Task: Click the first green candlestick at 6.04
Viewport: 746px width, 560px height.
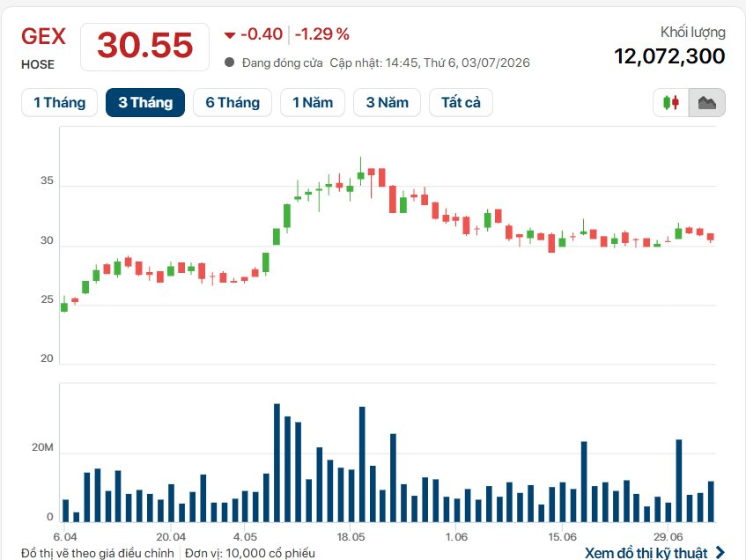Action: point(64,305)
